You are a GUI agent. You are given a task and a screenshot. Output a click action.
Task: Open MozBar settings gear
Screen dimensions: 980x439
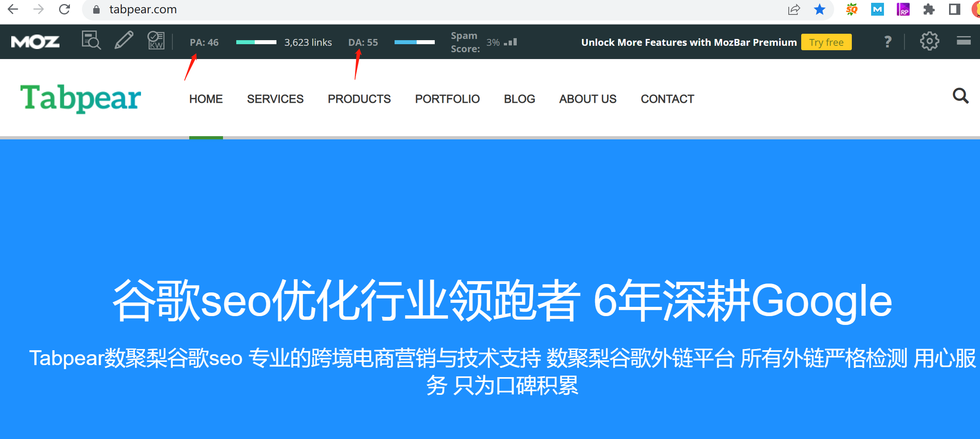[929, 41]
